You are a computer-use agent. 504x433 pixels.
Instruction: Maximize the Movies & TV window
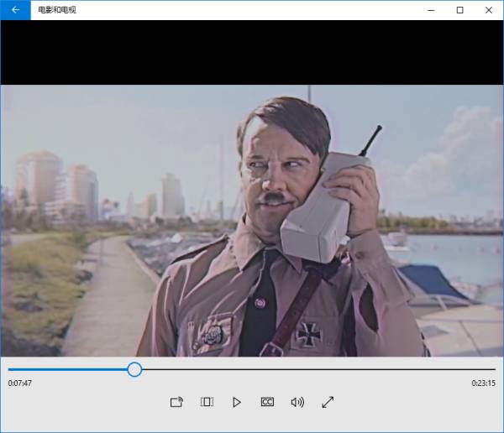(x=460, y=10)
